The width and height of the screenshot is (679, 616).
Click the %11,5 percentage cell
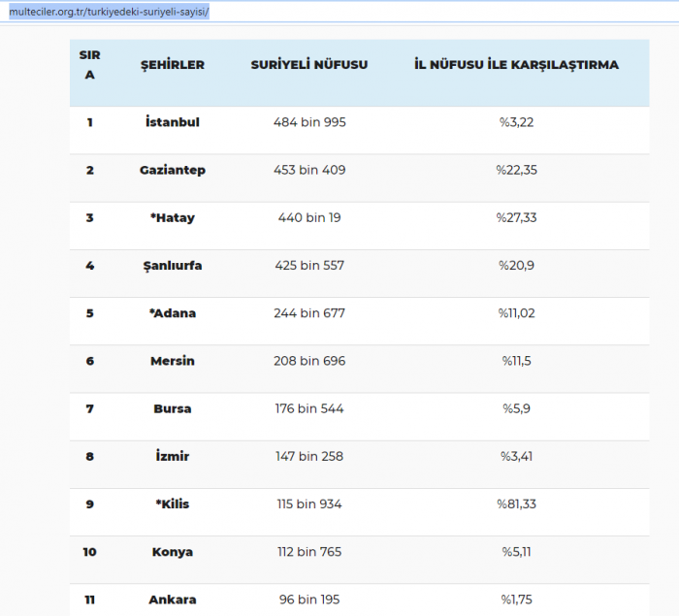pos(516,361)
